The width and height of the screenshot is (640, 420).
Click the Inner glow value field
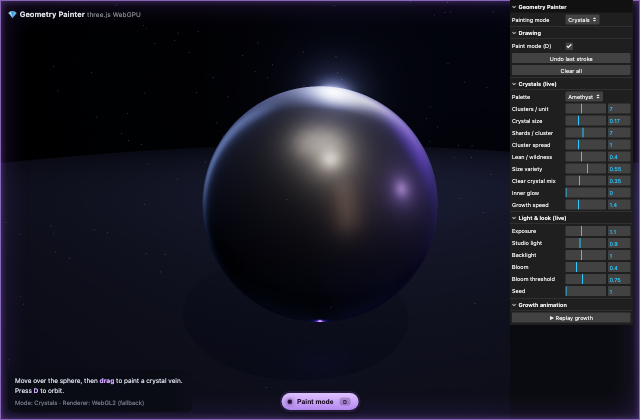pos(619,193)
